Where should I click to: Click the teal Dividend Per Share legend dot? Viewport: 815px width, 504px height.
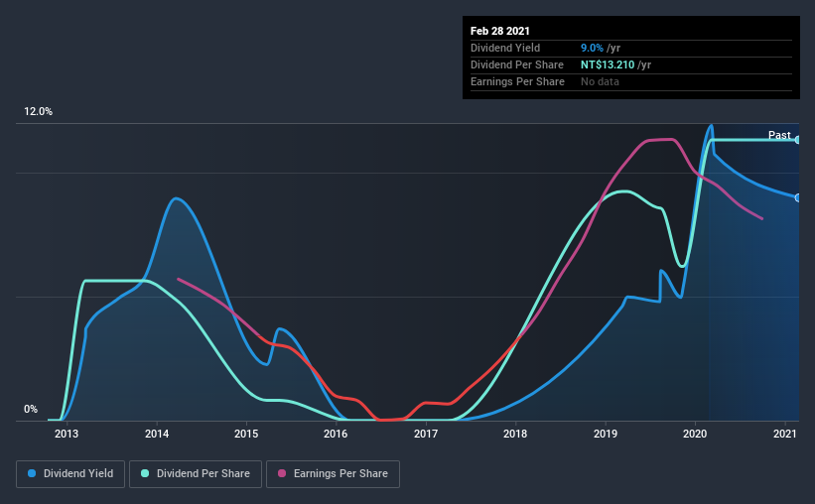pos(145,473)
